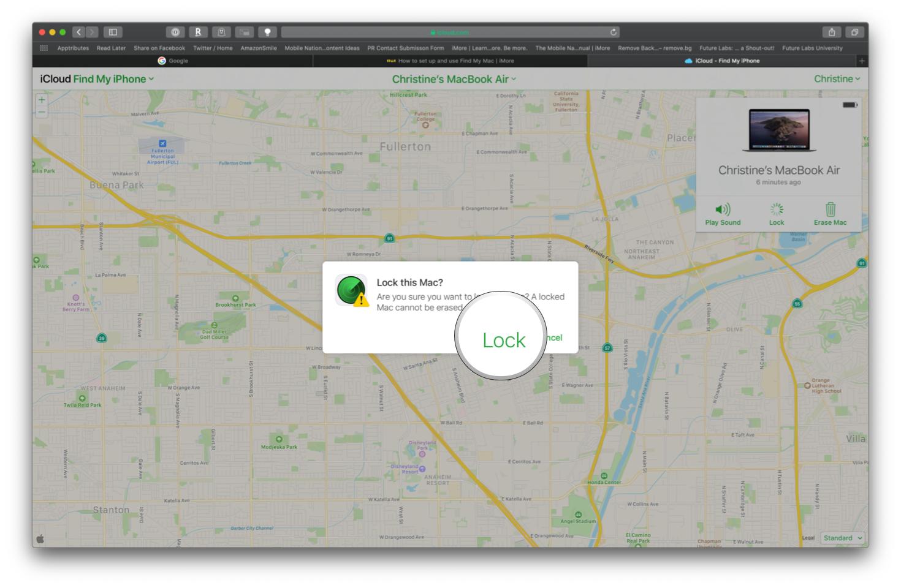
Task: Open Future Labs University bookmark
Action: point(812,48)
